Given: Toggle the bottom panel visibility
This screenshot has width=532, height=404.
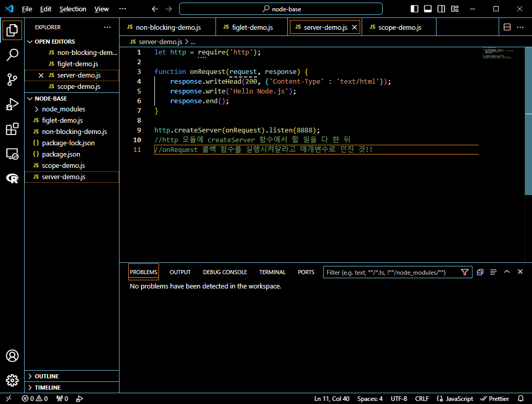Looking at the screenshot, I should click(428, 9).
